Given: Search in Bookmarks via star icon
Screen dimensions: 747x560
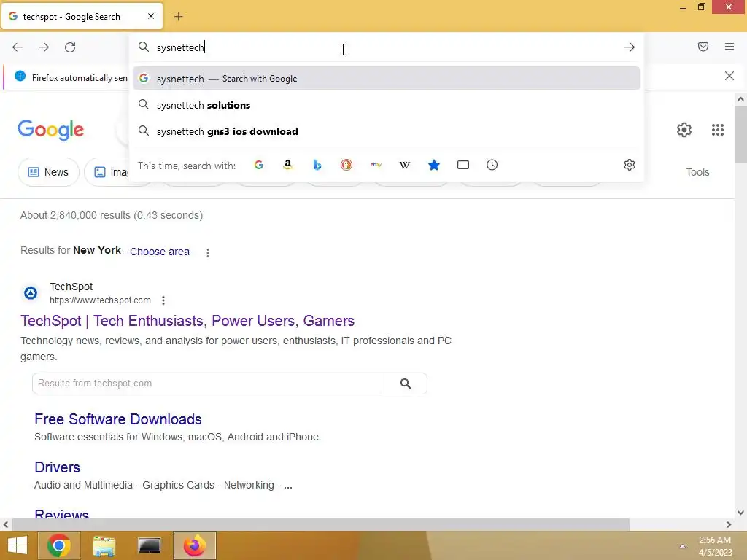Looking at the screenshot, I should coord(434,165).
